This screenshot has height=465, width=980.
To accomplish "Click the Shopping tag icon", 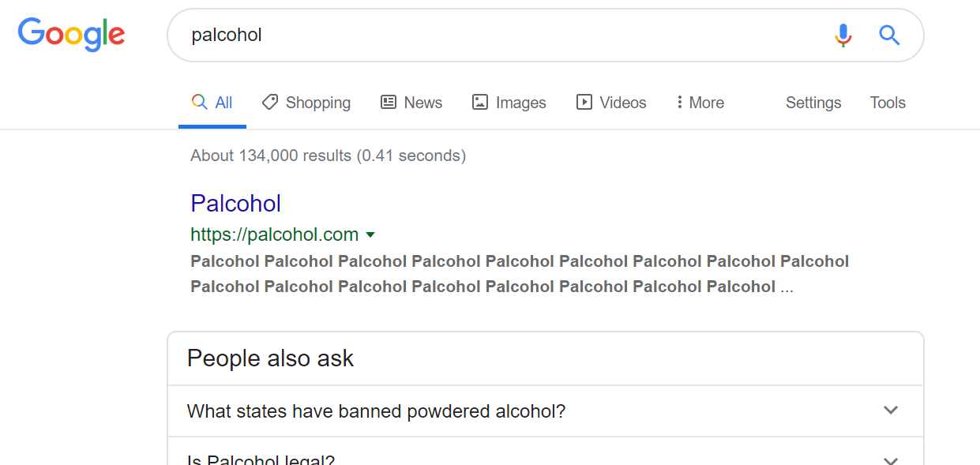I will [x=270, y=102].
